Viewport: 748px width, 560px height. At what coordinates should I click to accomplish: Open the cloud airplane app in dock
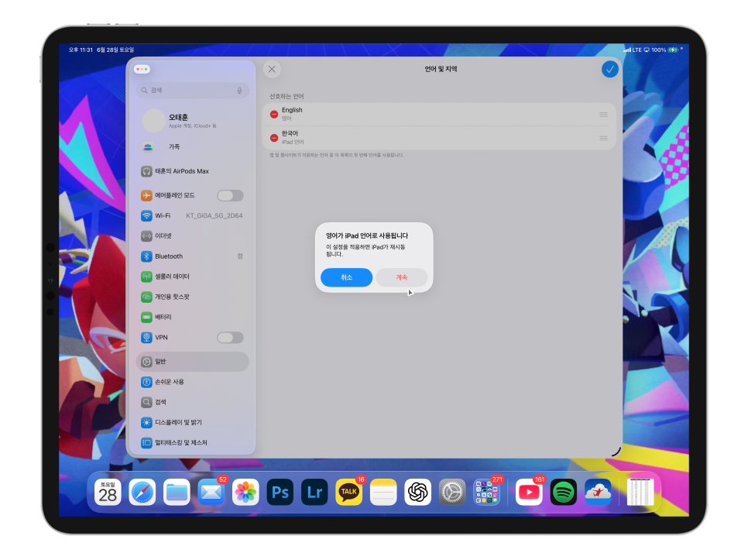pos(598,493)
